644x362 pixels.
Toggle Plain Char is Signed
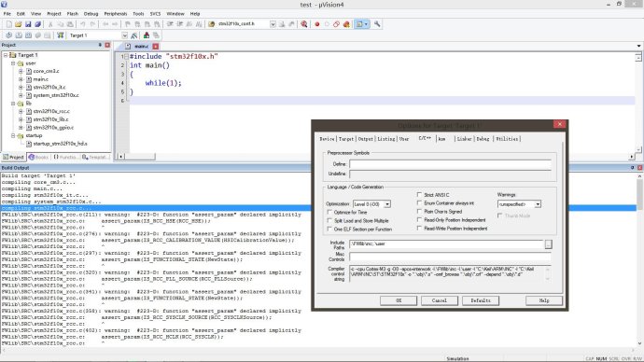click(419, 212)
